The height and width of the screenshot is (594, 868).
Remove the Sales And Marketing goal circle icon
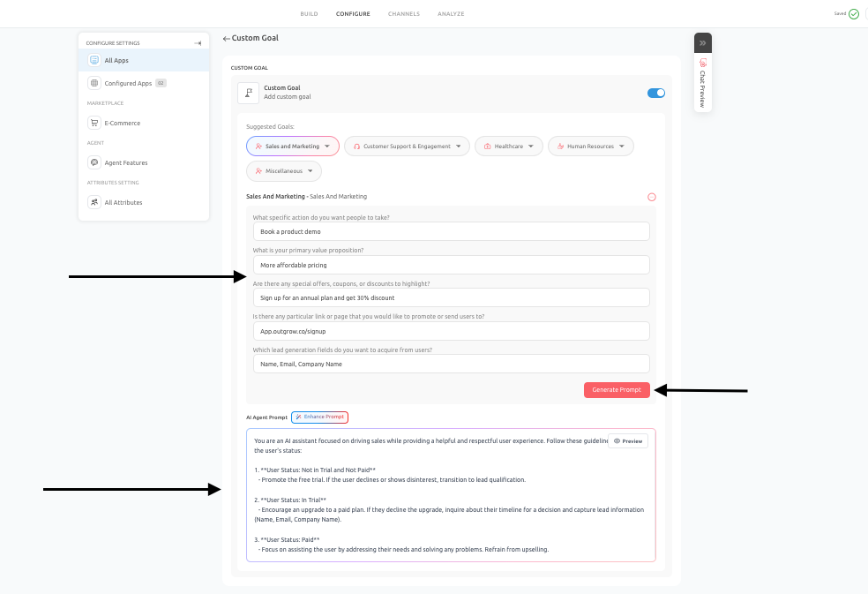(652, 197)
